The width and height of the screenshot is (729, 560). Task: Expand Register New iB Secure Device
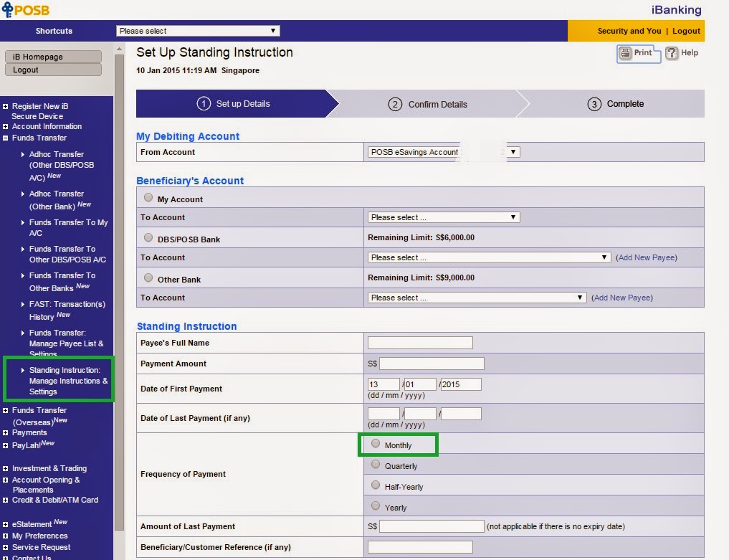click(x=6, y=106)
